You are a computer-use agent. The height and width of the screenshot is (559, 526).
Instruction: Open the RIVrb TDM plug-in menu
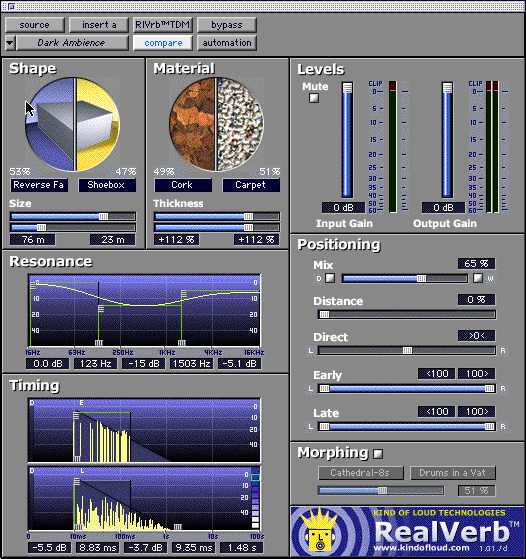pyautogui.click(x=163, y=25)
